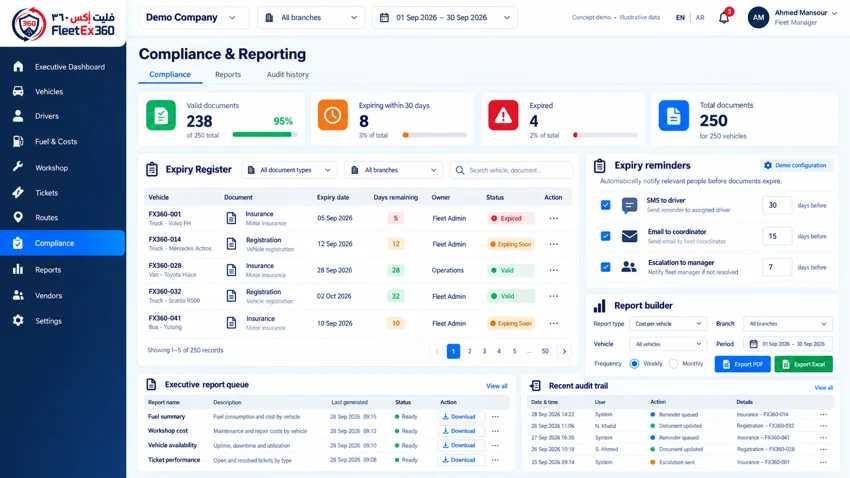Open the notifications bell
The image size is (850, 478).
pos(724,17)
